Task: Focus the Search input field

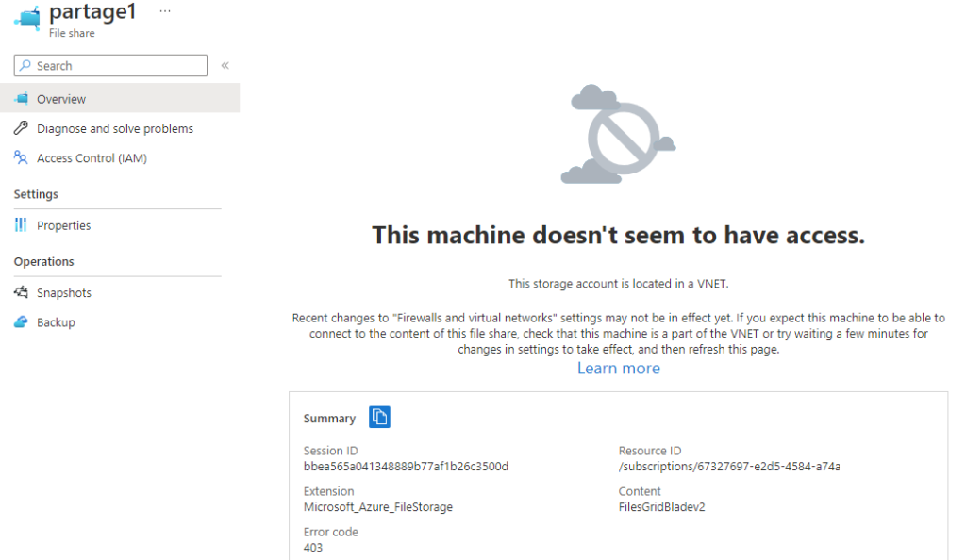Action: [111, 65]
